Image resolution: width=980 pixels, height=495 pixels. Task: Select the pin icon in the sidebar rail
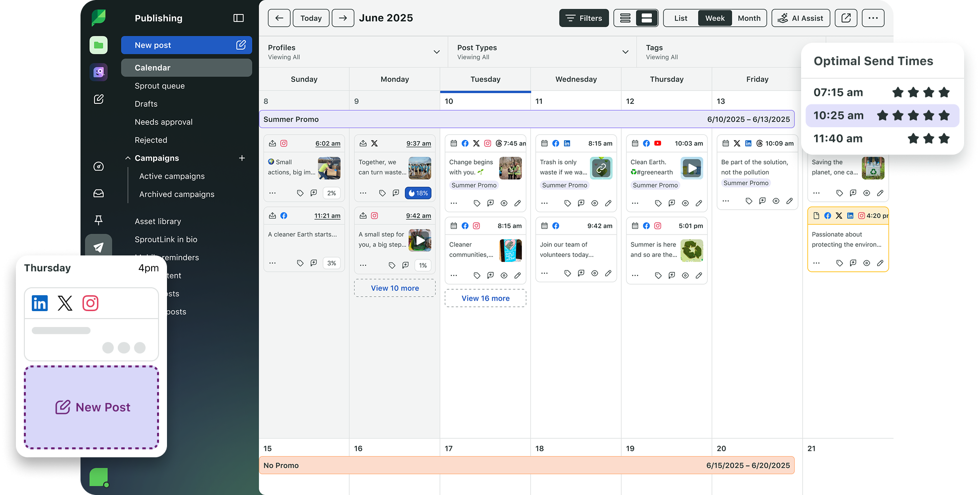coord(98,220)
